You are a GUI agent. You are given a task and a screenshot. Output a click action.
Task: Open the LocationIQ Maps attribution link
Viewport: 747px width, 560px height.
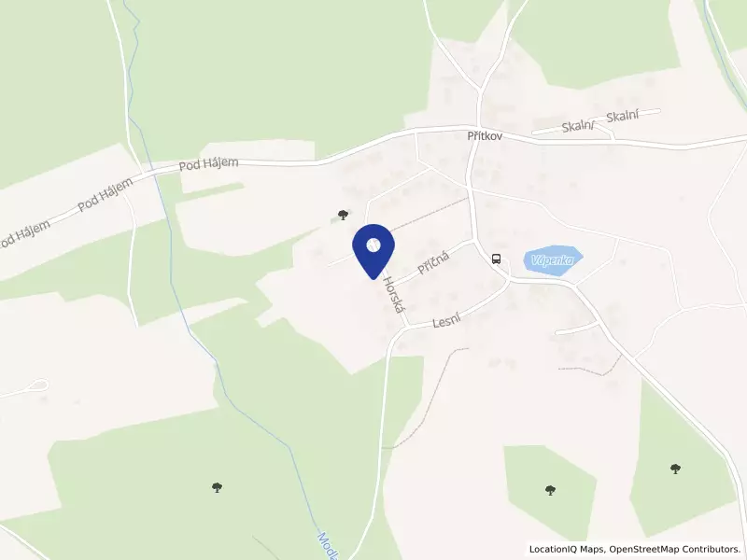[567, 549]
